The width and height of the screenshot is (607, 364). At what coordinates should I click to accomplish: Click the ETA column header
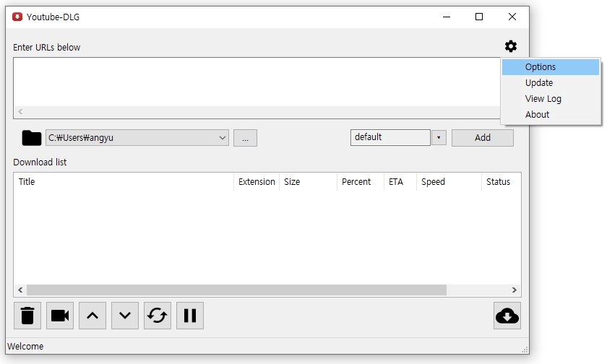click(x=400, y=182)
